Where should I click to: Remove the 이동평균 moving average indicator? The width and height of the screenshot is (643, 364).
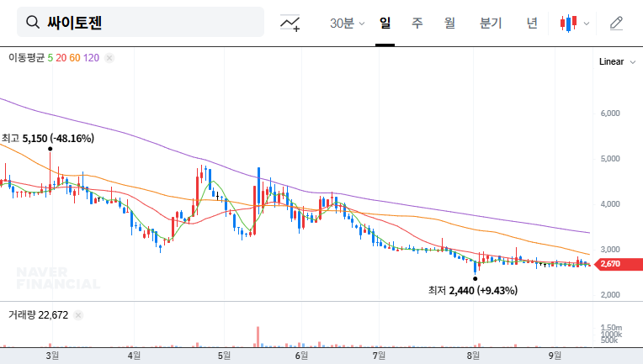[x=109, y=58]
